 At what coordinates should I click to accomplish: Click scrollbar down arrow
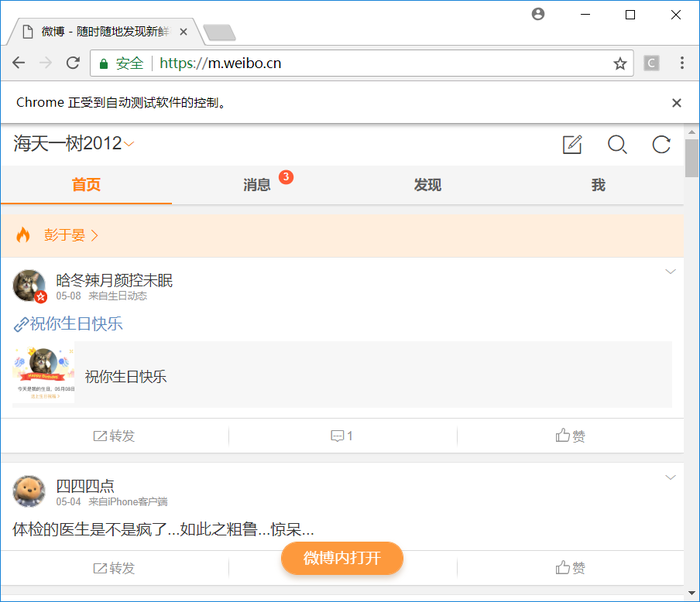coord(692,593)
